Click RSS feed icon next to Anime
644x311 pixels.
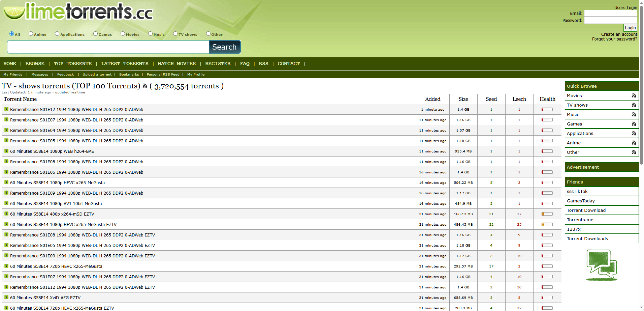coord(634,143)
